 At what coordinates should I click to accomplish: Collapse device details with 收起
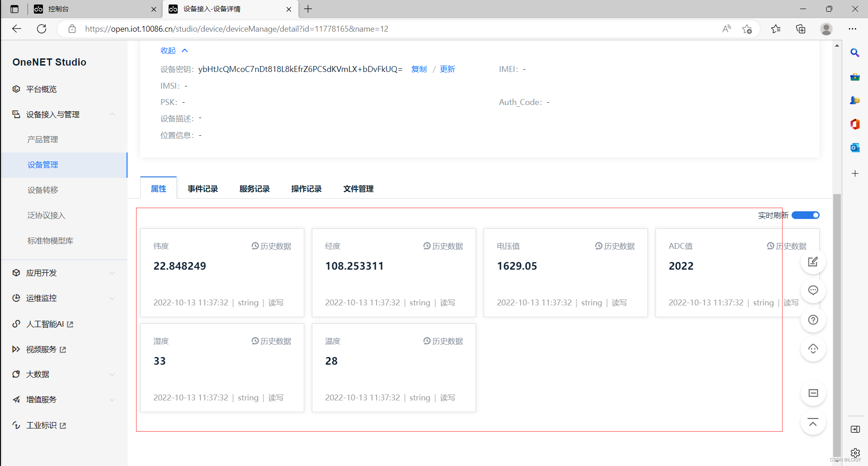click(174, 51)
